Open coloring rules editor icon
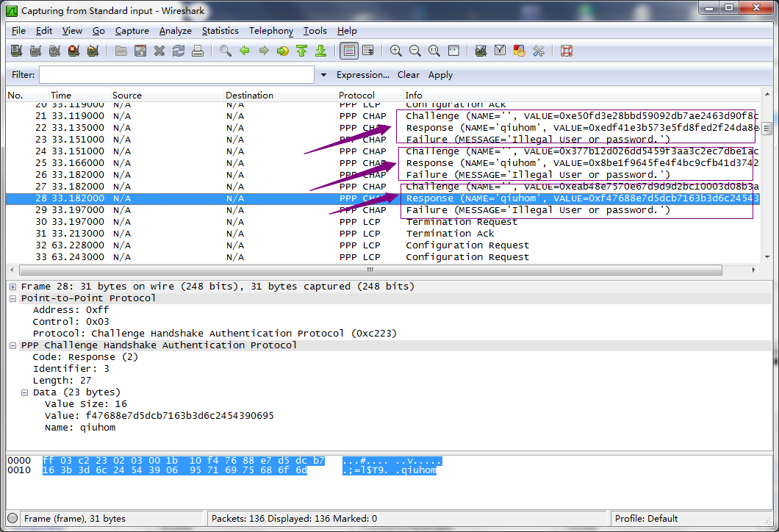 519,51
